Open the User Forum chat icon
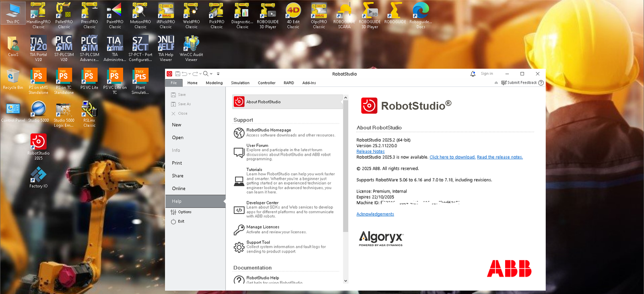644x294 pixels. (x=239, y=152)
